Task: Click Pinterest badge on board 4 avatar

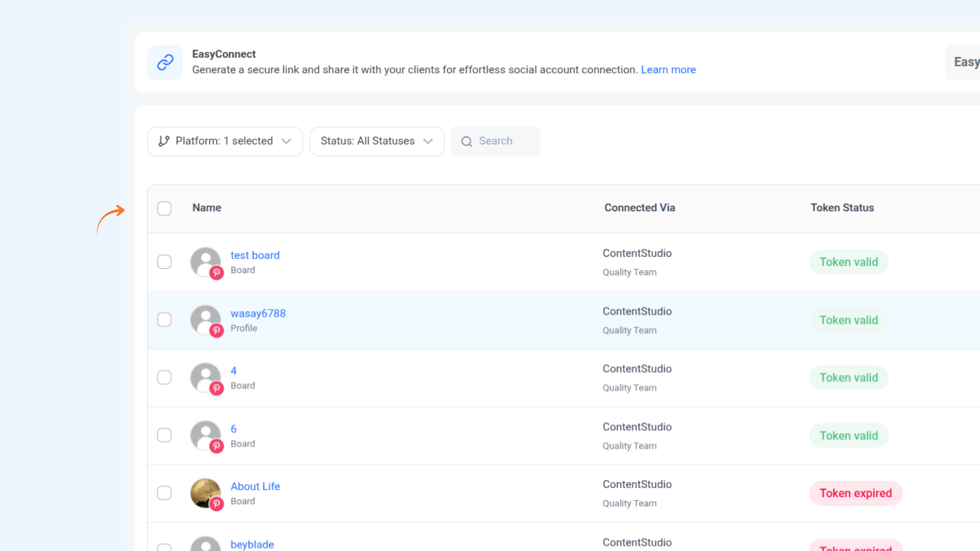Action: click(216, 388)
